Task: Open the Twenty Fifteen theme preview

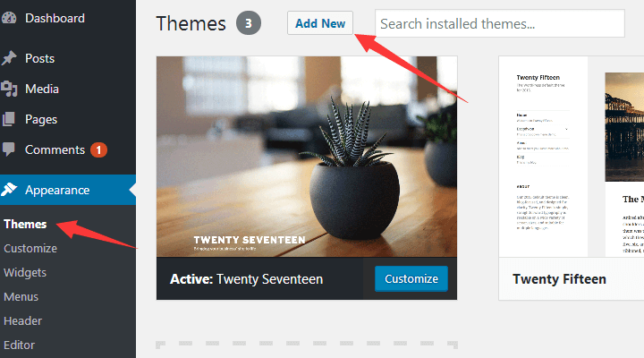Action: 571,157
